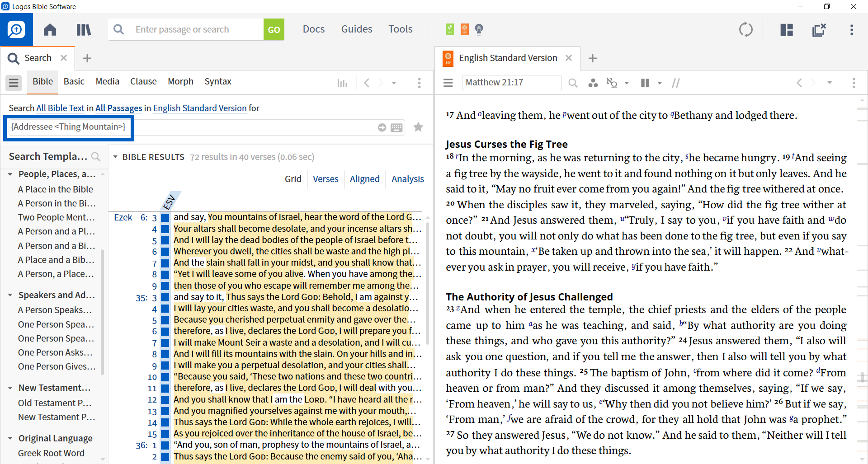Click the text comparison slashes icon
868x464 pixels.
coord(676,83)
